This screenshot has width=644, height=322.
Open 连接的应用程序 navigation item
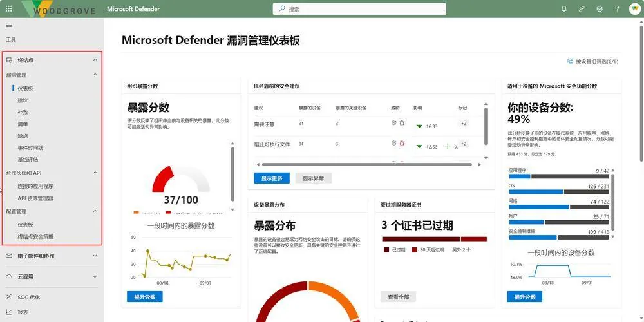(35, 186)
